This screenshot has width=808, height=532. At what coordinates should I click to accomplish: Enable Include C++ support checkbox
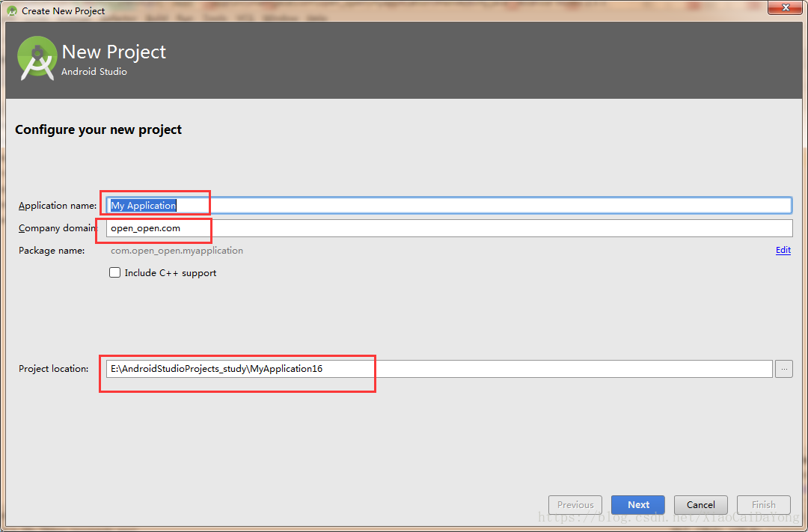point(115,272)
